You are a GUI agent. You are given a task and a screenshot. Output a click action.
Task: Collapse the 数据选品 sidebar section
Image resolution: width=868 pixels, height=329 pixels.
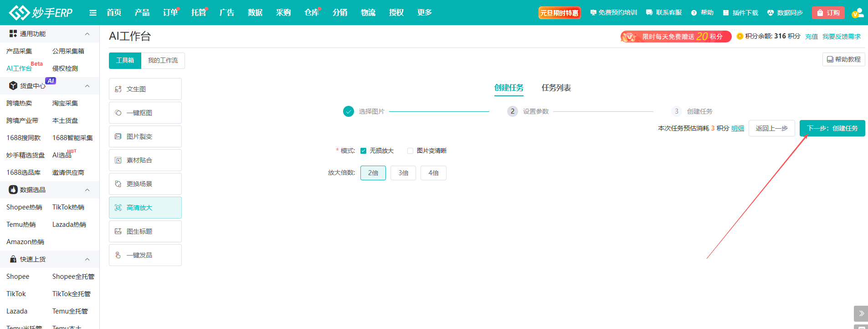click(87, 190)
